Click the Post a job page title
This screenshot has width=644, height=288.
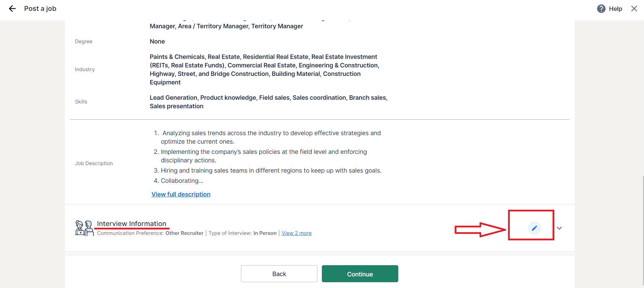point(40,9)
